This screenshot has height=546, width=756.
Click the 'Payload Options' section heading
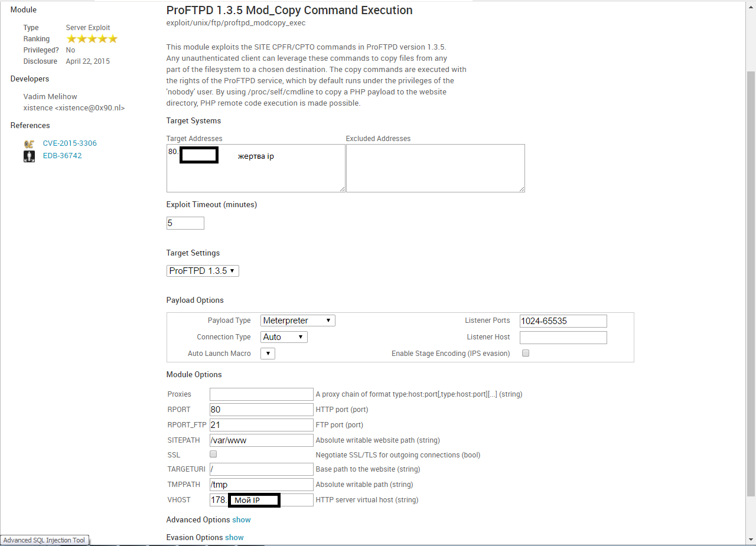tap(195, 300)
